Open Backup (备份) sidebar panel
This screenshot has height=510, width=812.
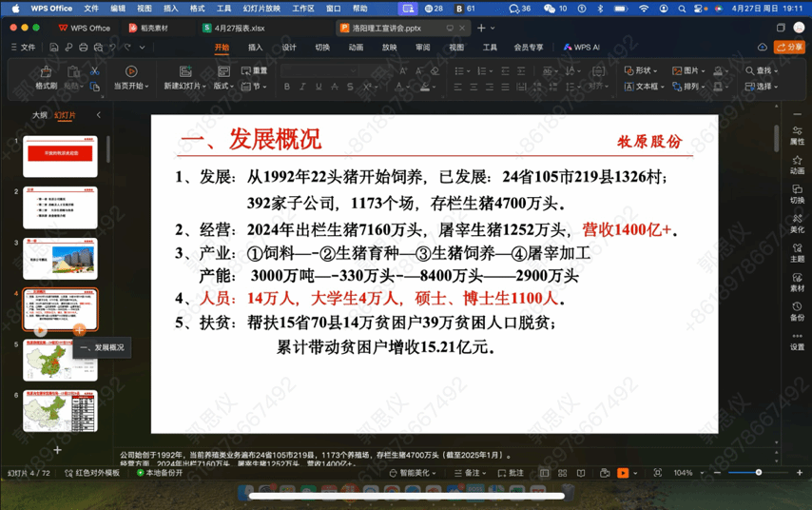coord(797,312)
